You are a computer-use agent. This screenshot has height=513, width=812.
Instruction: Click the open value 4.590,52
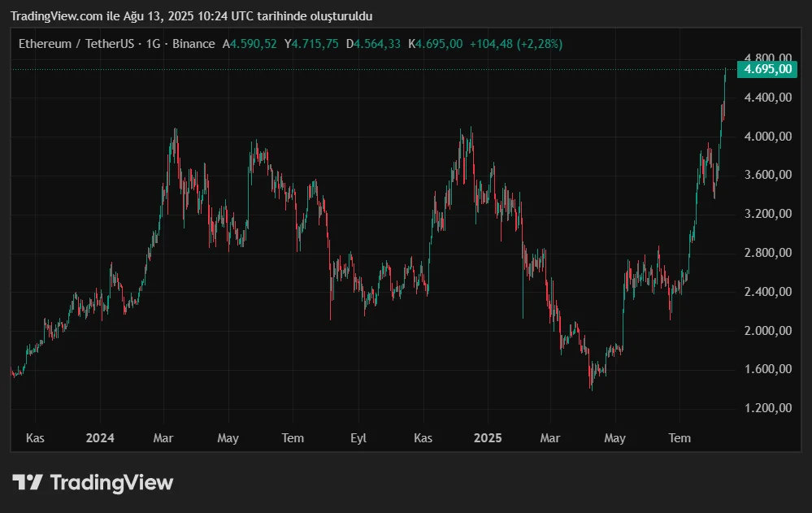(254, 44)
